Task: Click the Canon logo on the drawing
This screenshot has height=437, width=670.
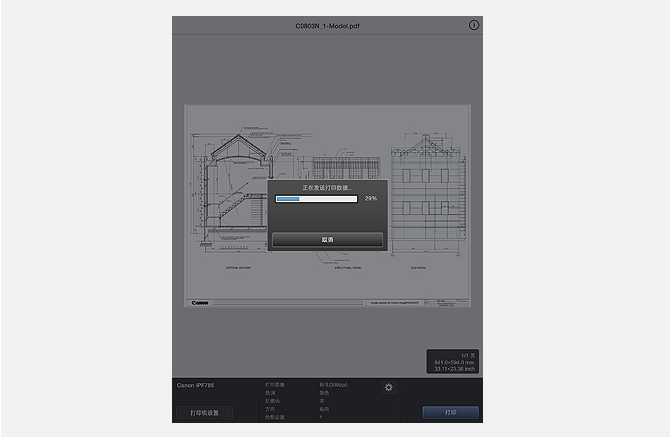Action: pos(200,301)
